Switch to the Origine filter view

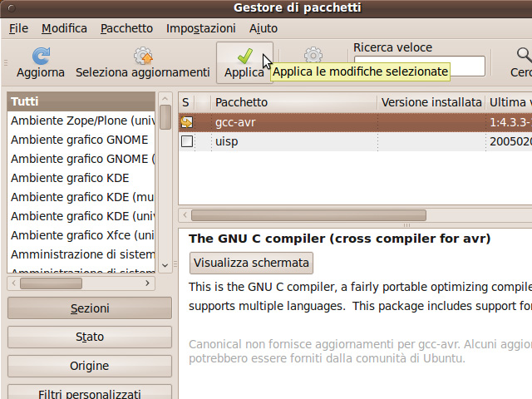[90, 366]
